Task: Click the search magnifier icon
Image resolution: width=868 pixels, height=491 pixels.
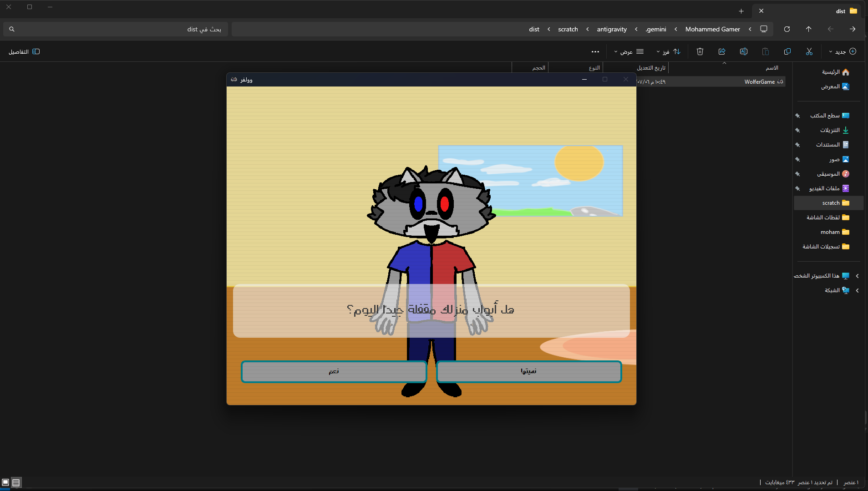Action: [x=12, y=29]
